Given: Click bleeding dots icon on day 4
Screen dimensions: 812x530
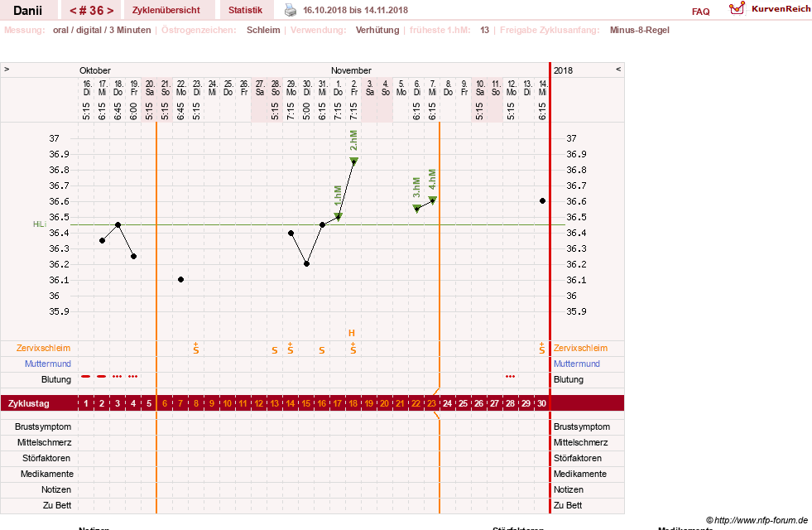Looking at the screenshot, I should (x=133, y=376).
